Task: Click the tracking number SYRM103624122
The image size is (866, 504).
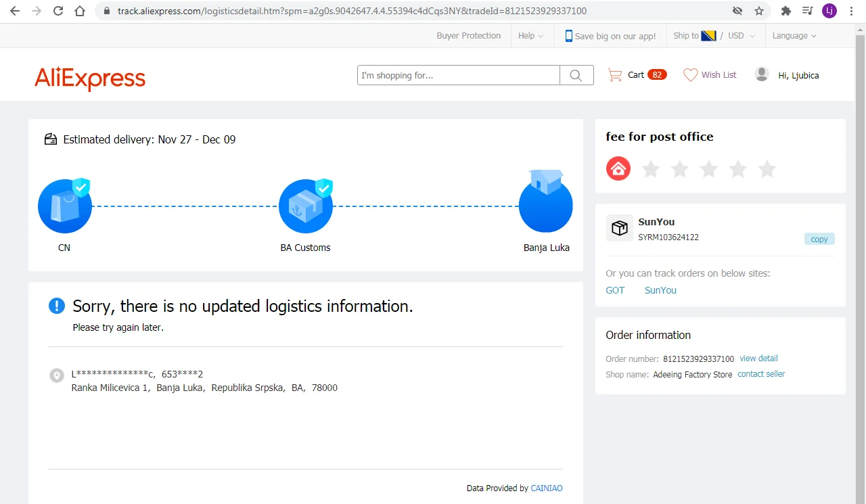Action: [668, 237]
